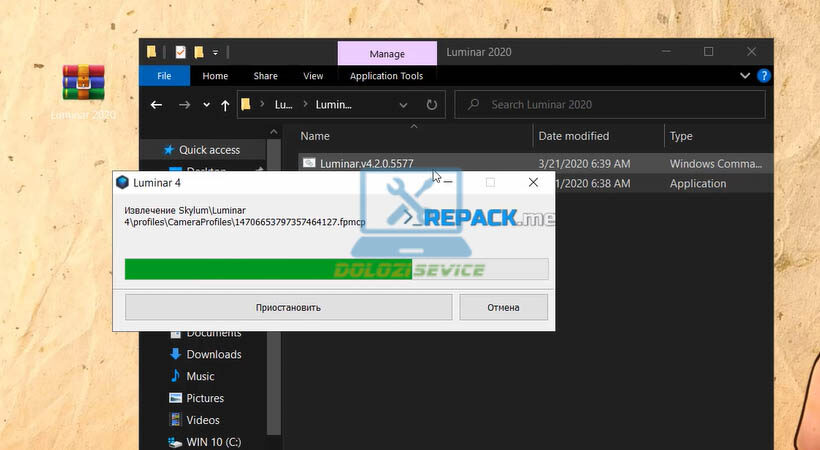Open the File menu
The width and height of the screenshot is (820, 450).
pos(164,76)
